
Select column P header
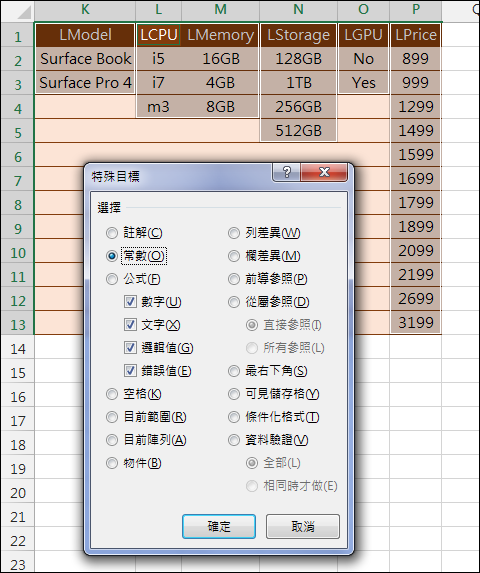point(416,10)
